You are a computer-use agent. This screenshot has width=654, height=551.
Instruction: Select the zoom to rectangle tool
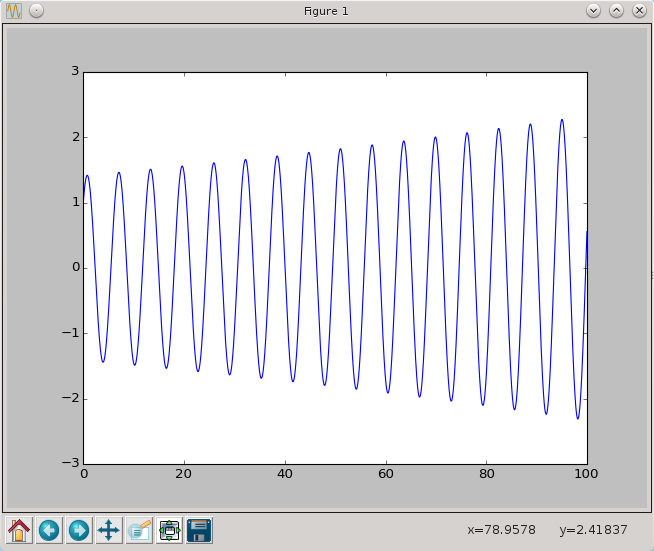[139, 530]
